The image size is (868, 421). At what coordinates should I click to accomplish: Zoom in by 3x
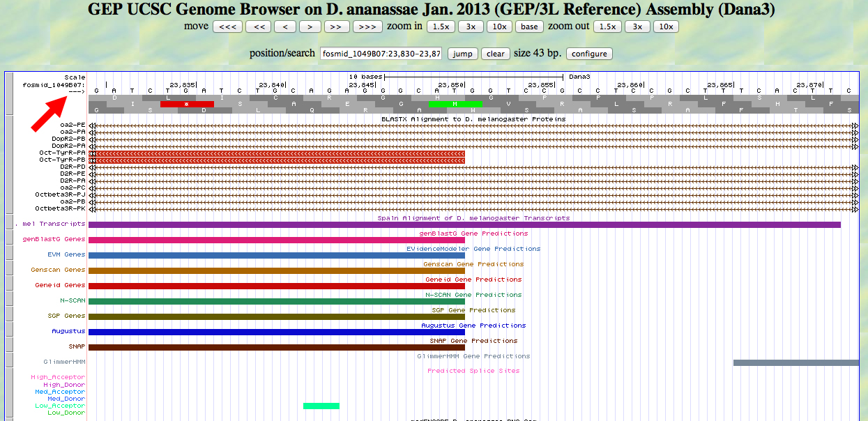point(471,26)
